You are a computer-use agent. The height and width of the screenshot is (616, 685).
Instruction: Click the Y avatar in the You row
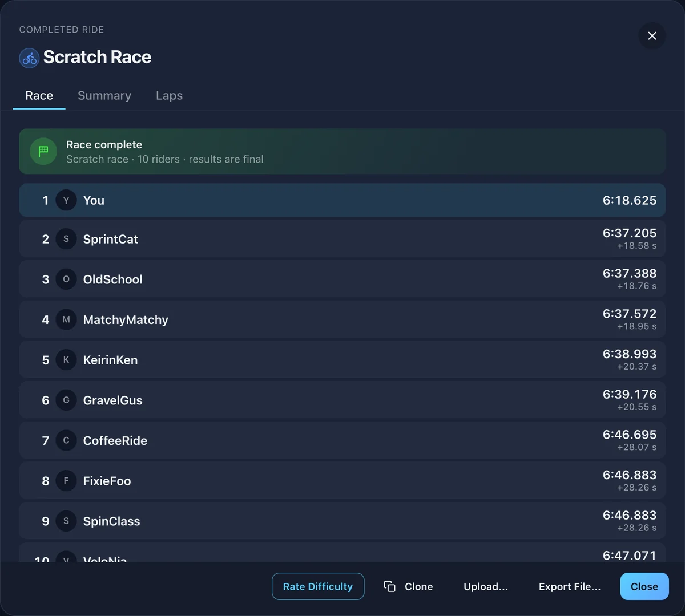66,200
